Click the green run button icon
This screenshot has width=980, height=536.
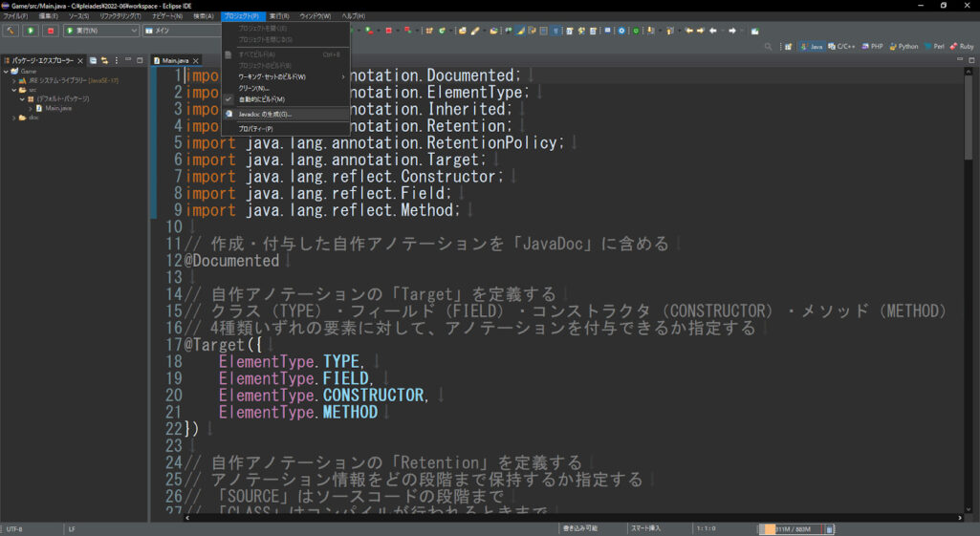[x=31, y=31]
